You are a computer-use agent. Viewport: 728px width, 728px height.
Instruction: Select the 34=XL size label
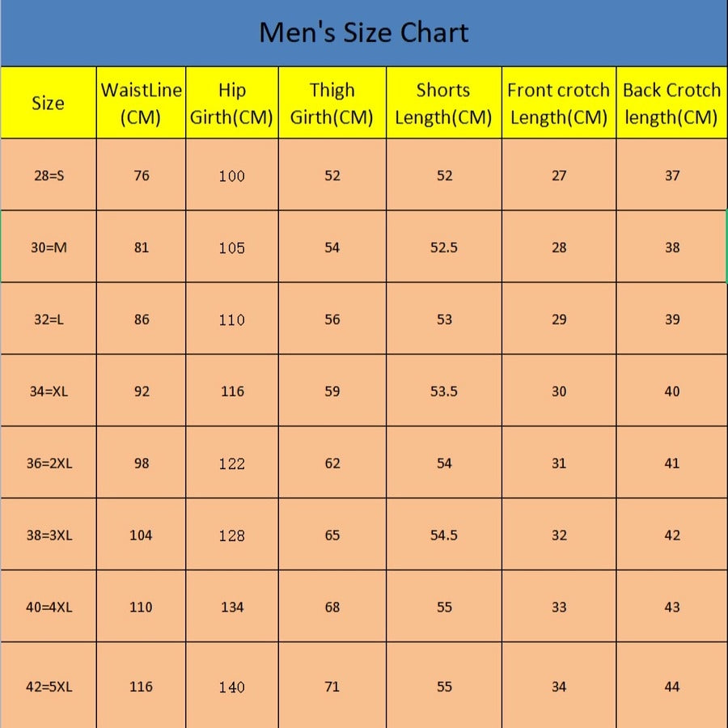coord(49,392)
